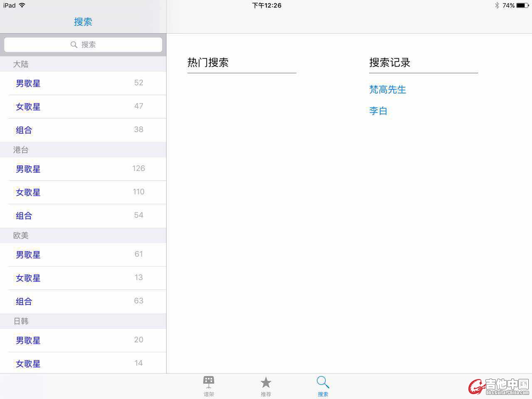Select 女歌星 under 大陆 section
The height and width of the screenshot is (399, 532).
28,106
